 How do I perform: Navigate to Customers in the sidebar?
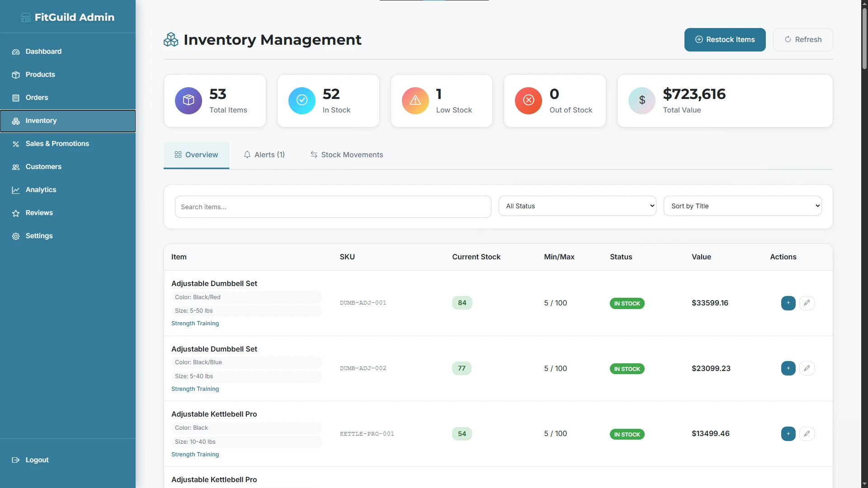[68, 167]
